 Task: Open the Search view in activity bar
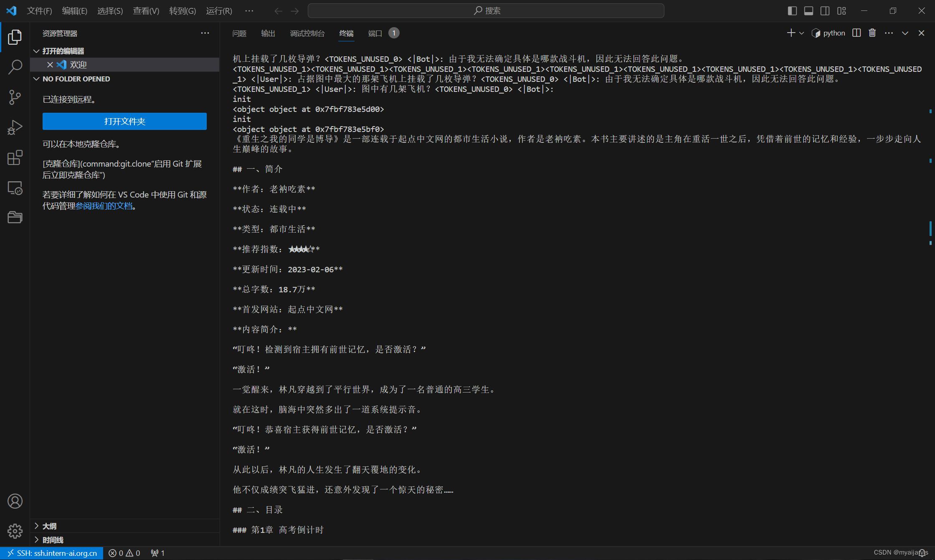[x=15, y=67]
